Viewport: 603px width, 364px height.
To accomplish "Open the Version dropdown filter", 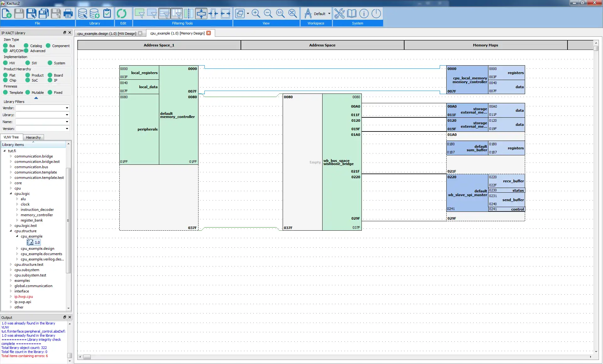I will 67,129.
